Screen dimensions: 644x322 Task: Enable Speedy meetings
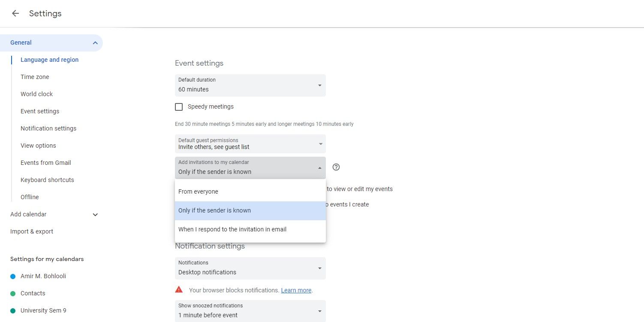179,106
